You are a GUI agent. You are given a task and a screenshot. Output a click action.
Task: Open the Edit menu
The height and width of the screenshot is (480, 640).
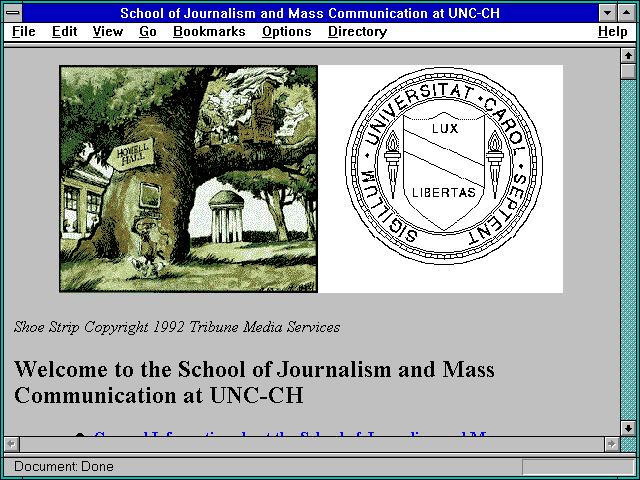64,32
